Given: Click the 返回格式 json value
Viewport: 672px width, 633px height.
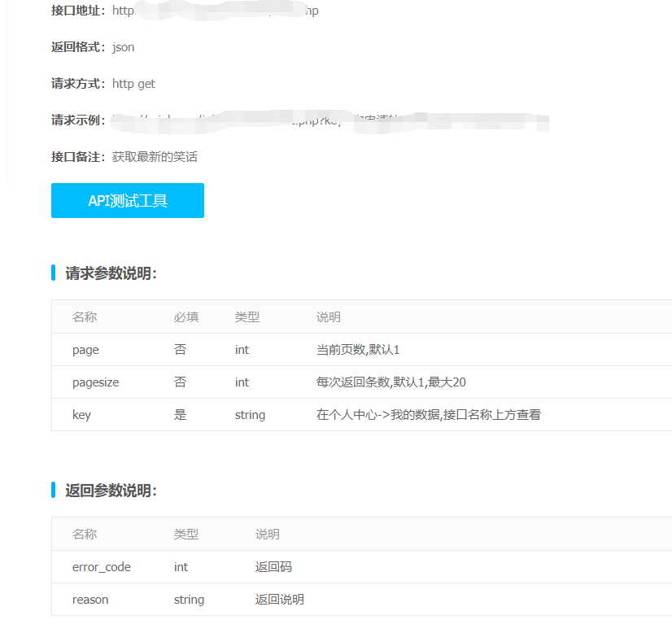Looking at the screenshot, I should coord(124,47).
